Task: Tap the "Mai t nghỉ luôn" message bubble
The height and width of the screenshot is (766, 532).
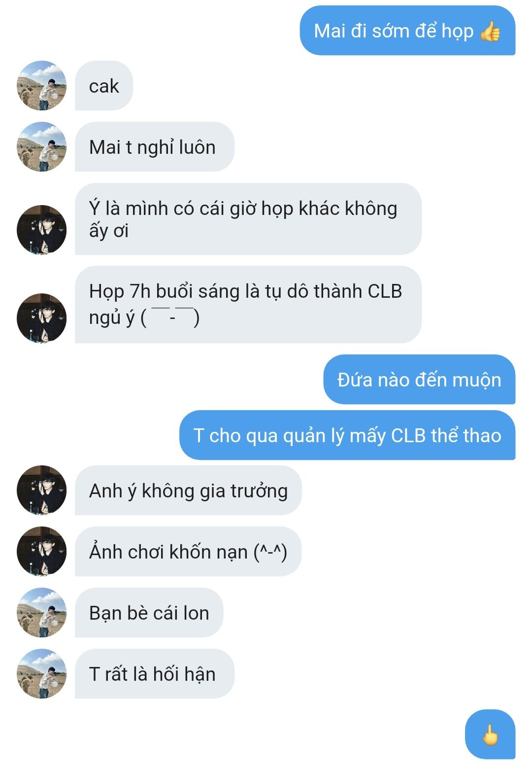Action: point(155,147)
